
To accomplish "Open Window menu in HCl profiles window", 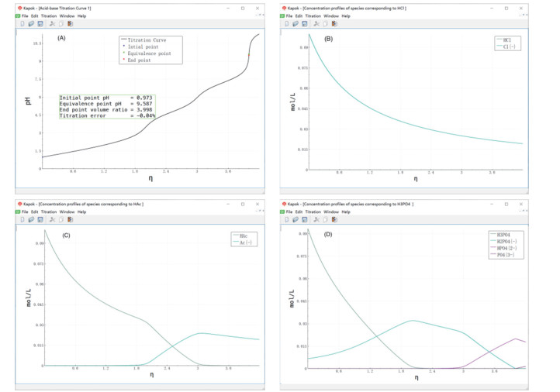I will (x=331, y=16).
